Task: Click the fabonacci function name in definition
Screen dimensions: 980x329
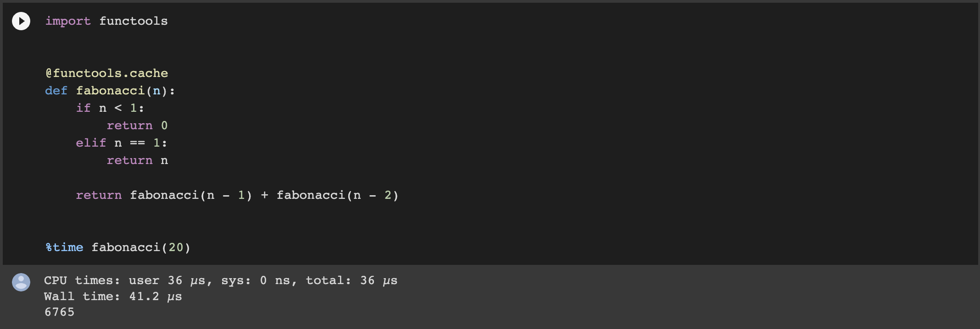Action: click(x=110, y=91)
